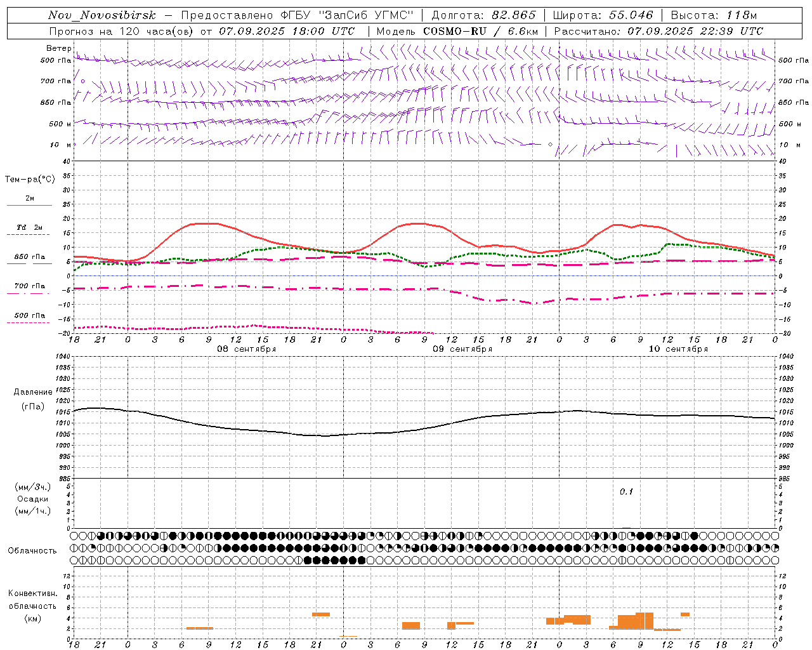
Task: Click the '10 сентября' date label
Action: coord(678,349)
